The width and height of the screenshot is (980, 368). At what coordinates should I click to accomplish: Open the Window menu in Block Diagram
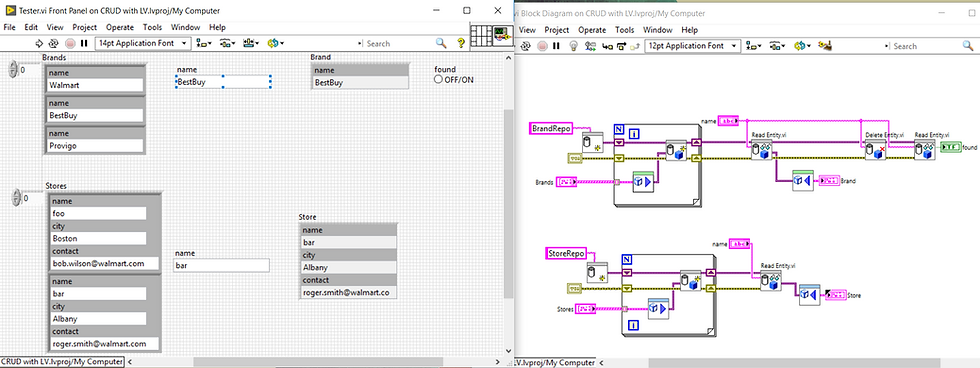[658, 29]
